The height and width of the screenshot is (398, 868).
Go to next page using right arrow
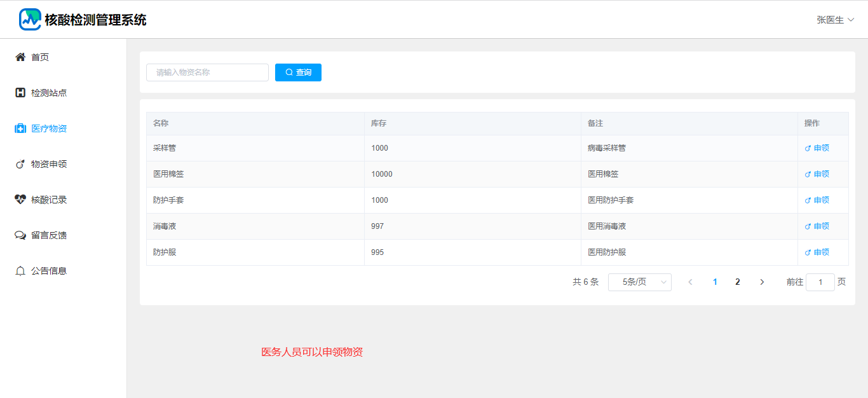(762, 282)
